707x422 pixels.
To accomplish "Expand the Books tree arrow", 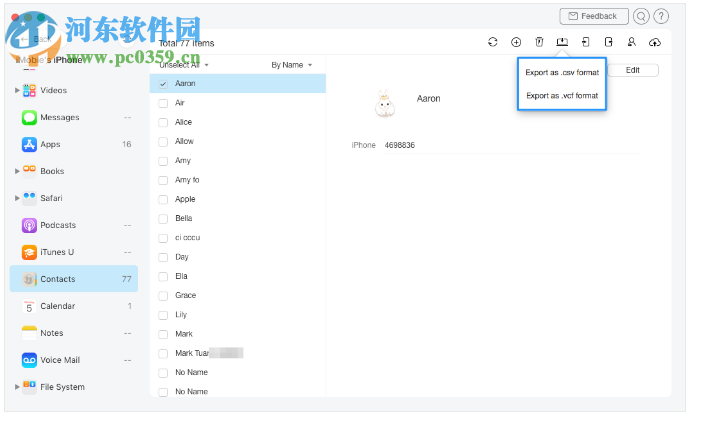I will pyautogui.click(x=17, y=171).
